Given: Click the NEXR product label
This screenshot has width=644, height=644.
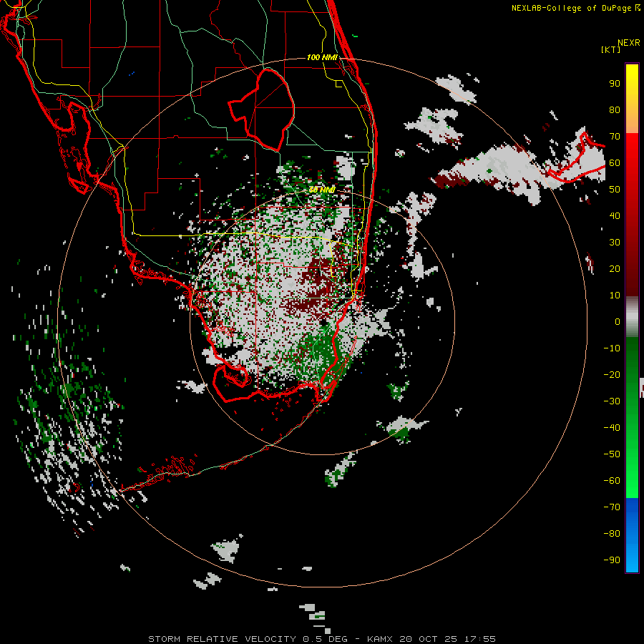Looking at the screenshot, I should click(x=629, y=43).
